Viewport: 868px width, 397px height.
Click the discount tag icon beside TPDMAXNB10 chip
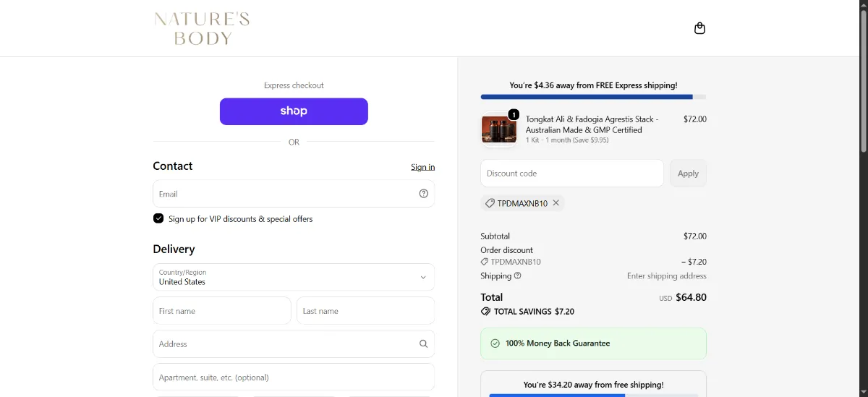point(490,203)
